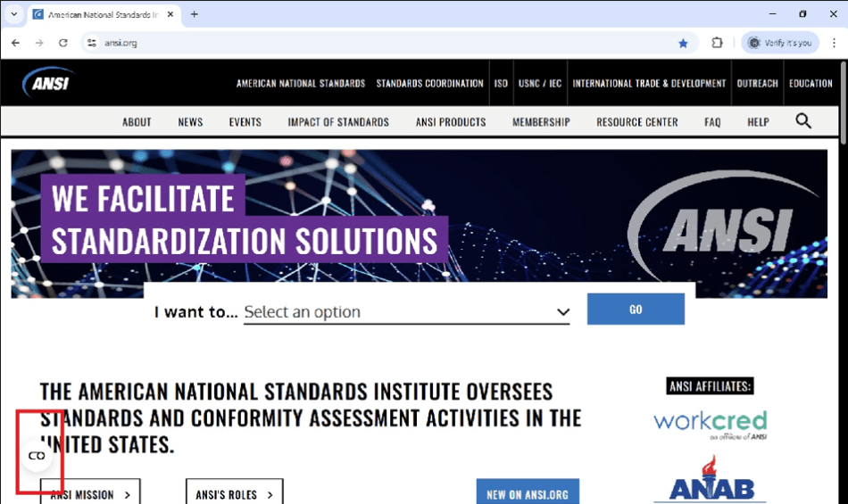
Task: Click the American National Standards Institute oversees heading
Action: click(311, 418)
